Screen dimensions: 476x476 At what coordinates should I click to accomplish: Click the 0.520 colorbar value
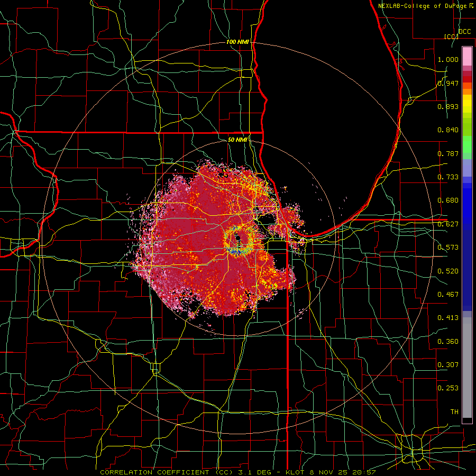pyautogui.click(x=448, y=271)
